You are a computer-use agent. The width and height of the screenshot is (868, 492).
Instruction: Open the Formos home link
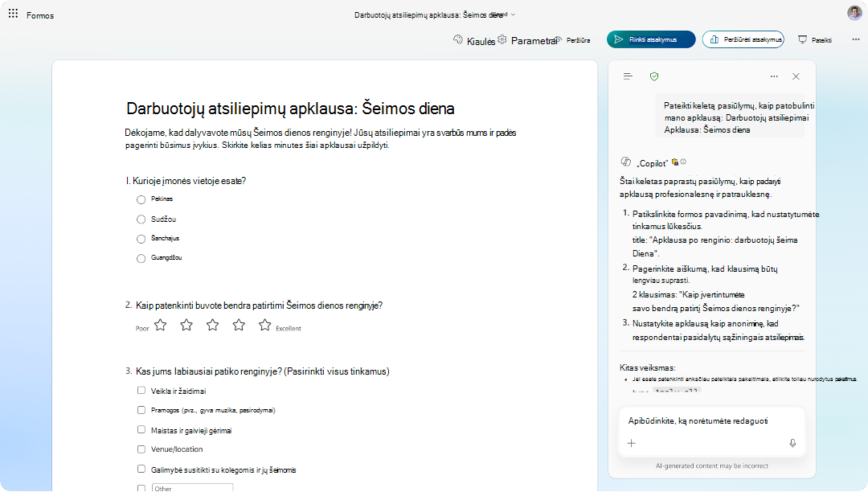coord(40,15)
